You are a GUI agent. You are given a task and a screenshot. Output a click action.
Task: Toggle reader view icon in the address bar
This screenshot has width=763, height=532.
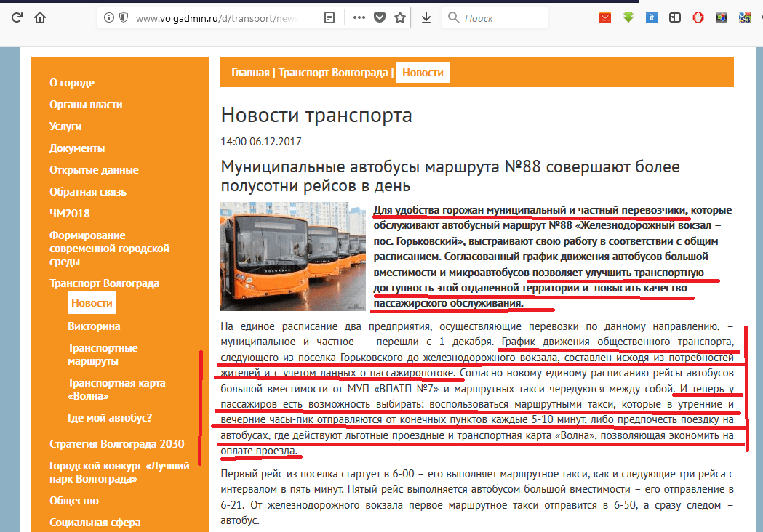[x=329, y=18]
